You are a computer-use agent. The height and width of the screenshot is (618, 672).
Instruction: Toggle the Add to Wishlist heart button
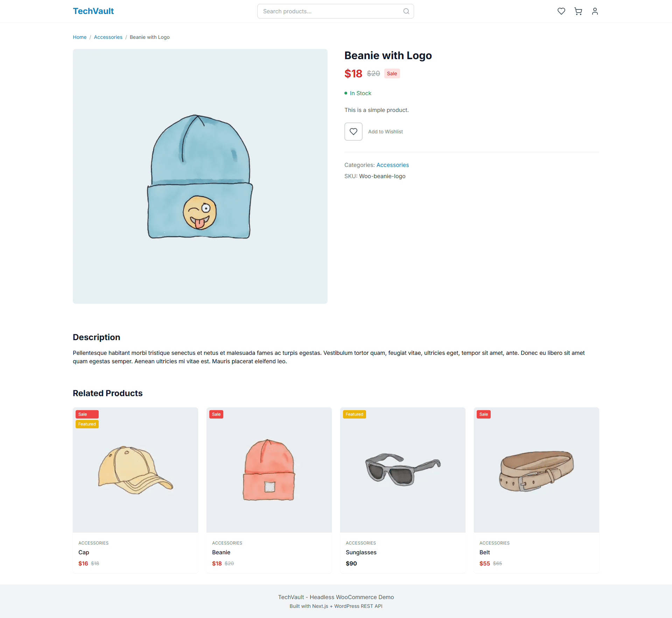tap(353, 132)
